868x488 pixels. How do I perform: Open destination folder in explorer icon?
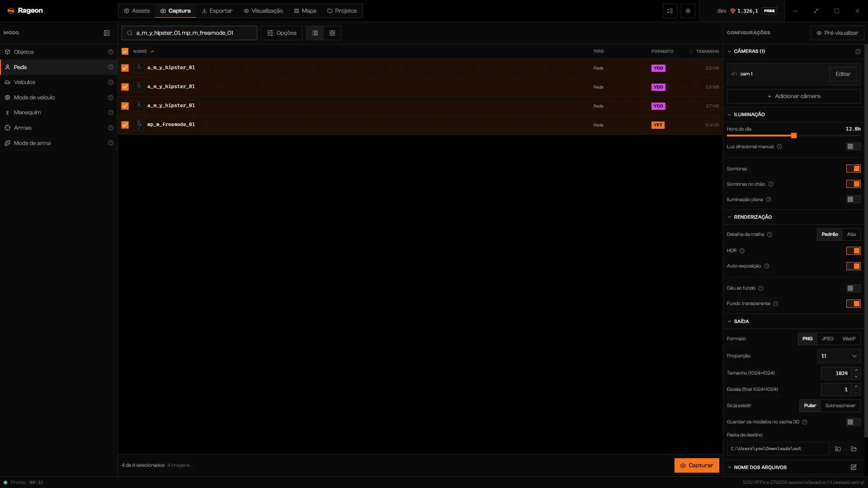(854, 449)
